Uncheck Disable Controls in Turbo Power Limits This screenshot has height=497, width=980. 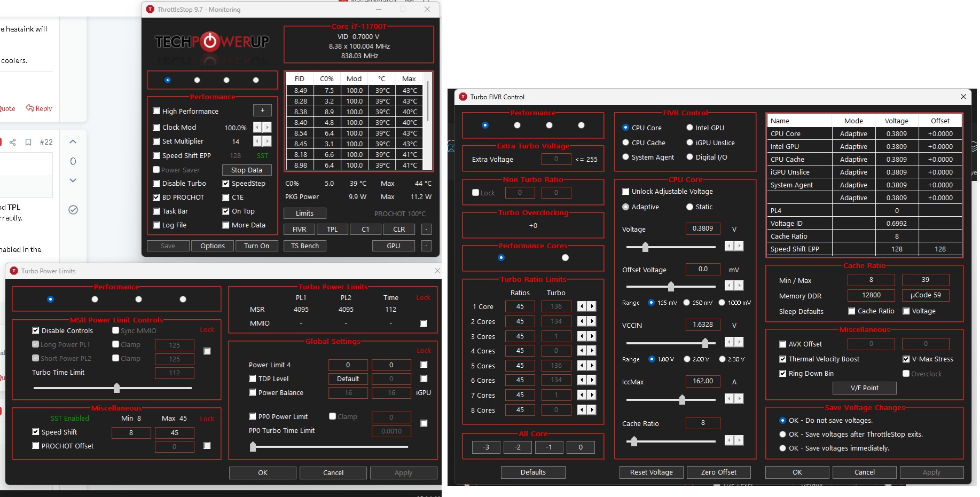[x=36, y=330]
